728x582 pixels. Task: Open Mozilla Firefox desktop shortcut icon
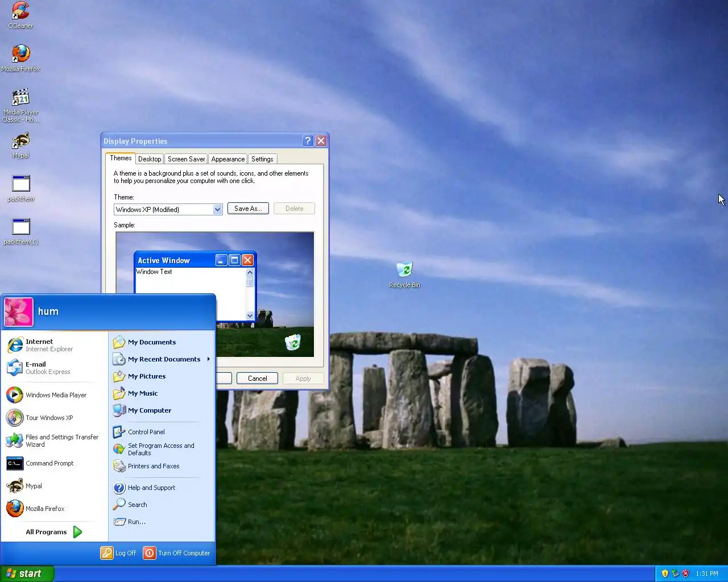tap(21, 58)
